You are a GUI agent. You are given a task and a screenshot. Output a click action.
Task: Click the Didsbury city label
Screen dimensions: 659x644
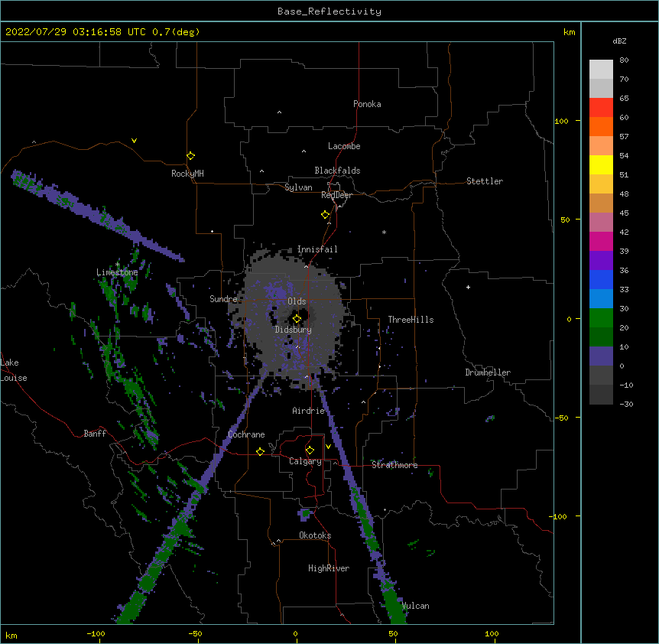[x=294, y=330]
